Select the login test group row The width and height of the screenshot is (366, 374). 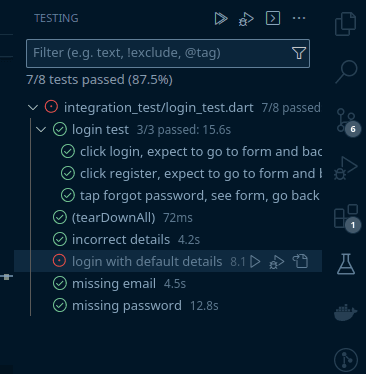168,129
